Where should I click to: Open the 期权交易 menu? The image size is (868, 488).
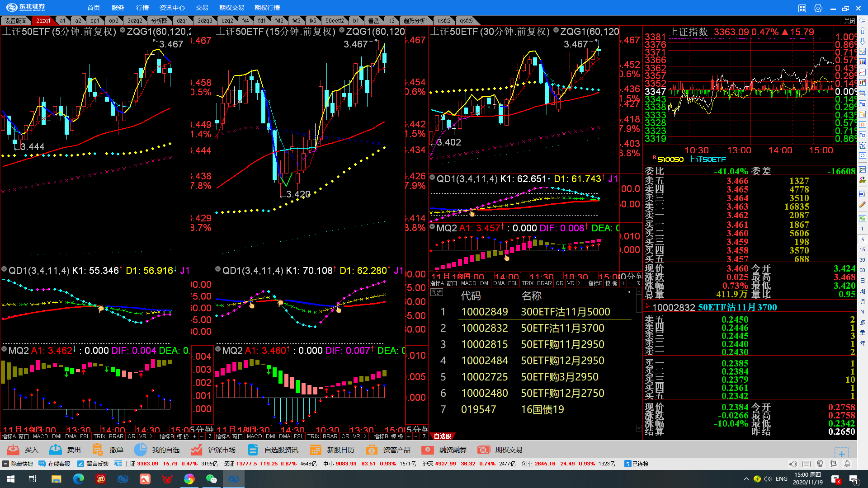pos(231,8)
